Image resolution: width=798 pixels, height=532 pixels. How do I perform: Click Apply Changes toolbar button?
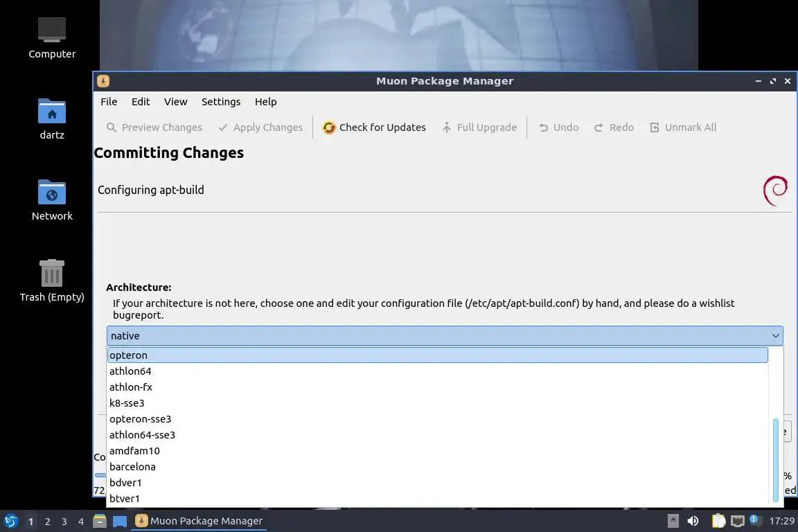260,127
